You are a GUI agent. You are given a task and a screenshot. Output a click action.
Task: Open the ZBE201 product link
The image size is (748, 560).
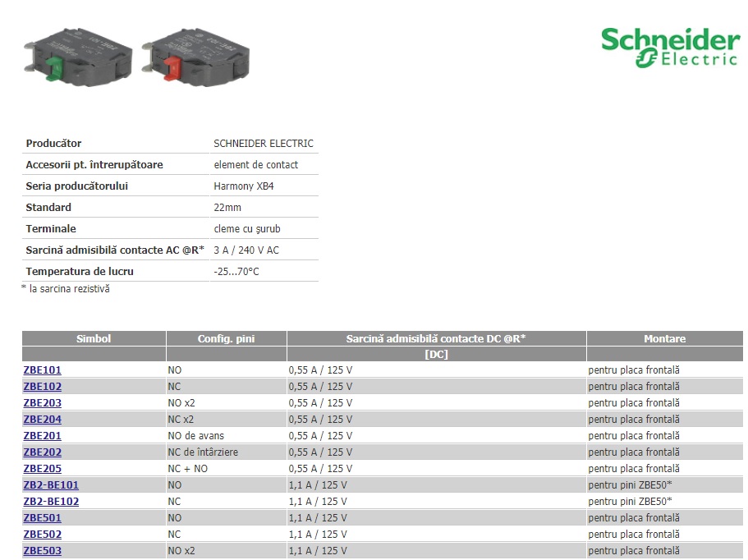42,436
